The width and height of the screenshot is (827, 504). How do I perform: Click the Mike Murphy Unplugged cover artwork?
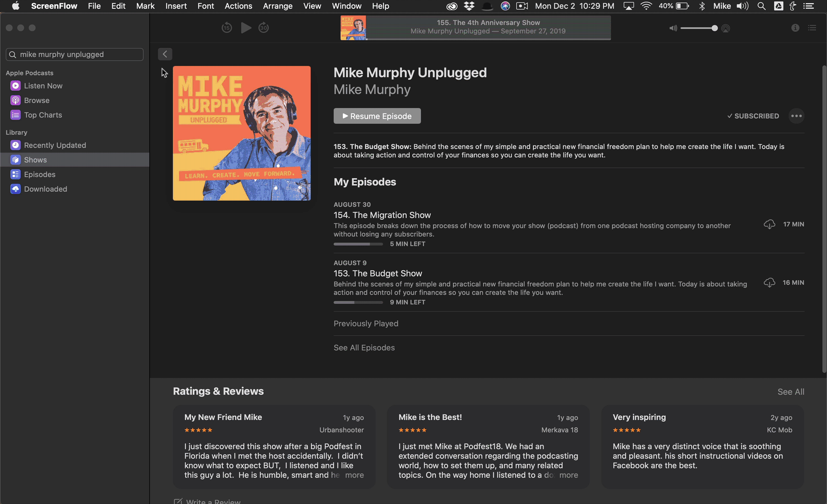[242, 133]
